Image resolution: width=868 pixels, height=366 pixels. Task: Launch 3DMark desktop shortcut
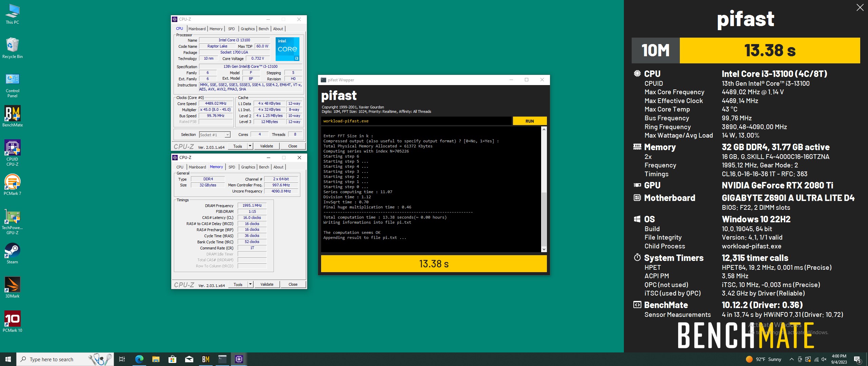pyautogui.click(x=13, y=287)
